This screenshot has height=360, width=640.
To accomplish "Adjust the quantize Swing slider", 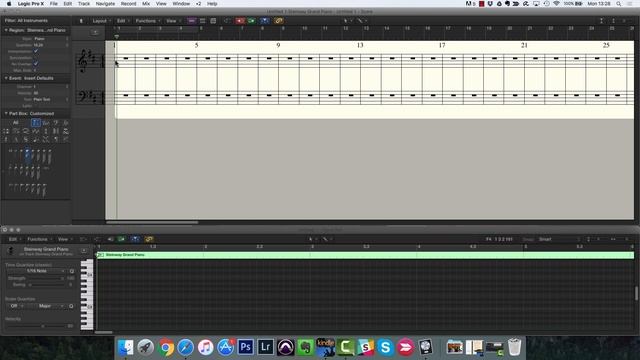I will [x=46, y=284].
